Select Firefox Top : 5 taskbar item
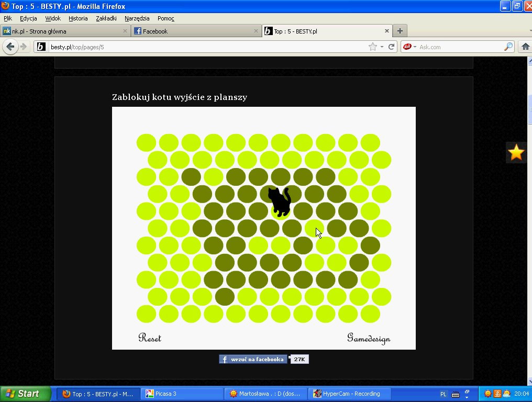 (98, 394)
